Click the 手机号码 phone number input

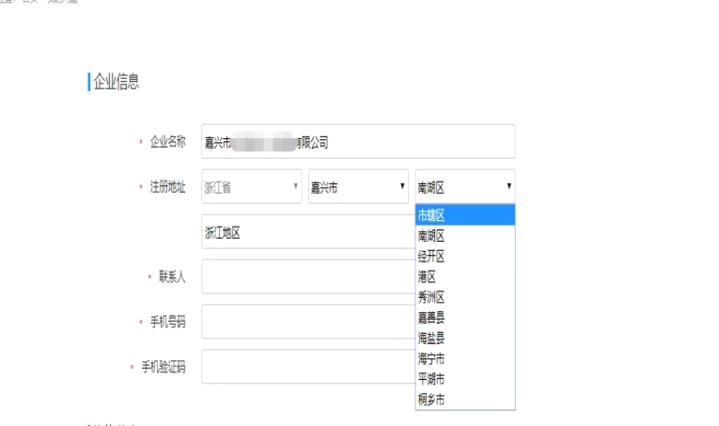coord(307,322)
